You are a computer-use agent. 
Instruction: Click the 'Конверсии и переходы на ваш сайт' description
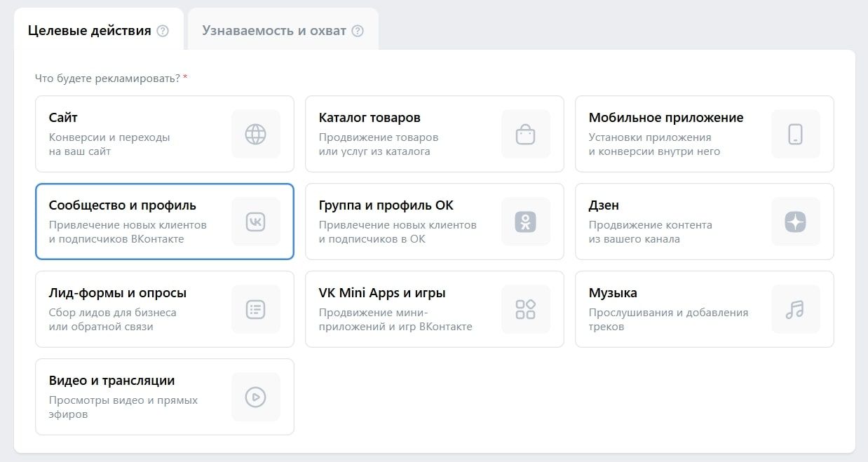pos(109,144)
